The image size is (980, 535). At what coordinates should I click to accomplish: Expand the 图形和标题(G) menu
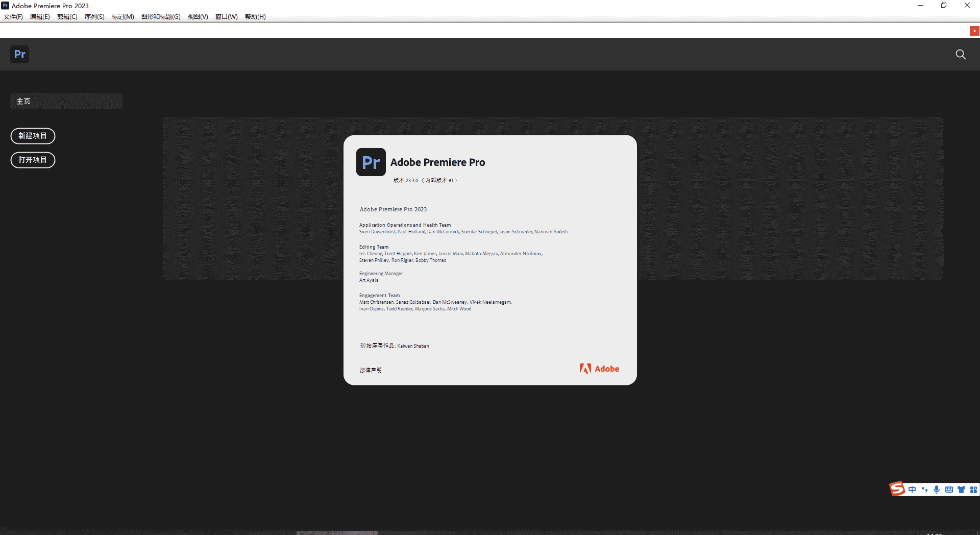161,17
